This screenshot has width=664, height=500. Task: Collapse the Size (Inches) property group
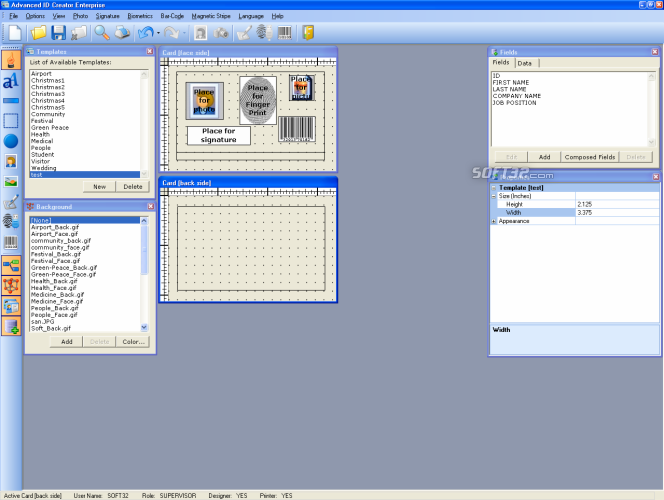pyautogui.click(x=494, y=196)
